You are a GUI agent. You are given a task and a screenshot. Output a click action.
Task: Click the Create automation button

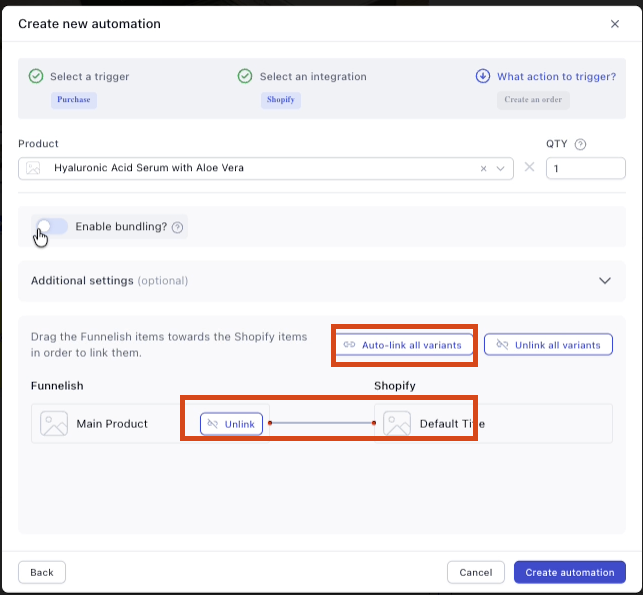click(569, 572)
